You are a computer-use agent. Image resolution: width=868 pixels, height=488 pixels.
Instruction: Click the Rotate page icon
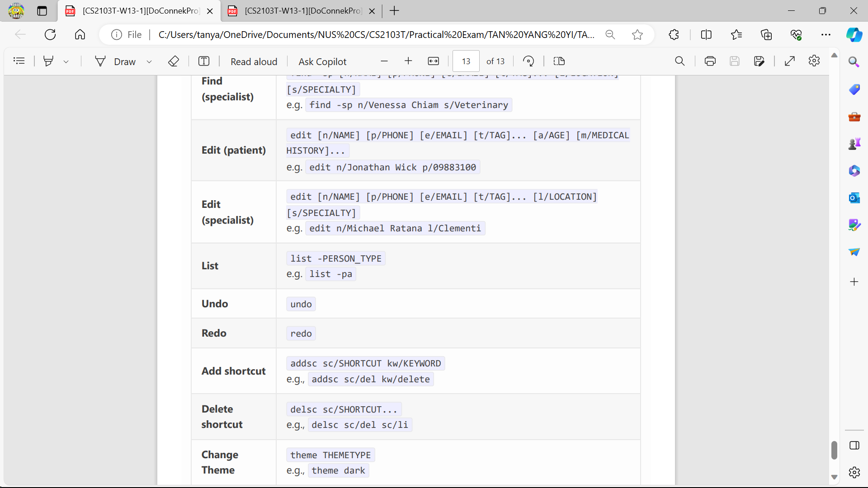(x=528, y=61)
